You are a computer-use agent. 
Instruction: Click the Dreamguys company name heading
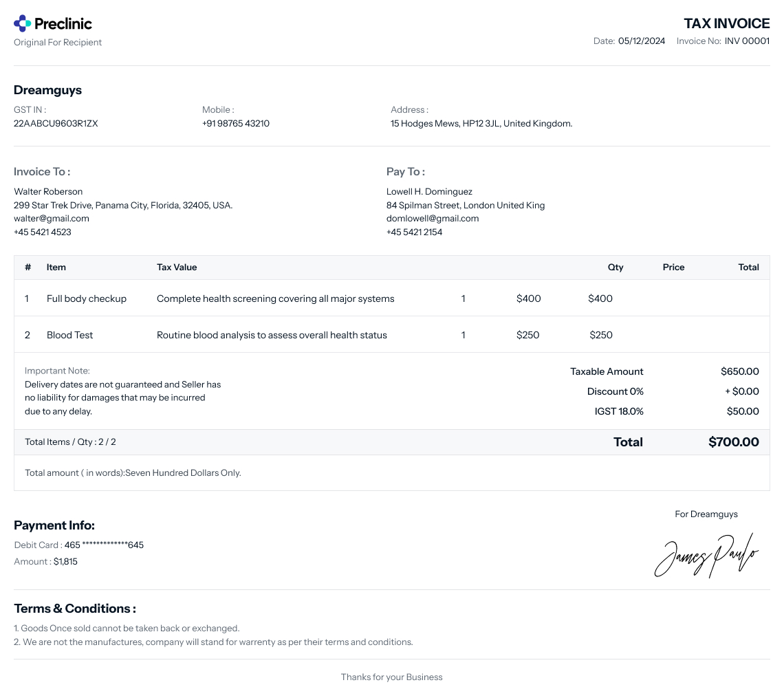tap(47, 90)
